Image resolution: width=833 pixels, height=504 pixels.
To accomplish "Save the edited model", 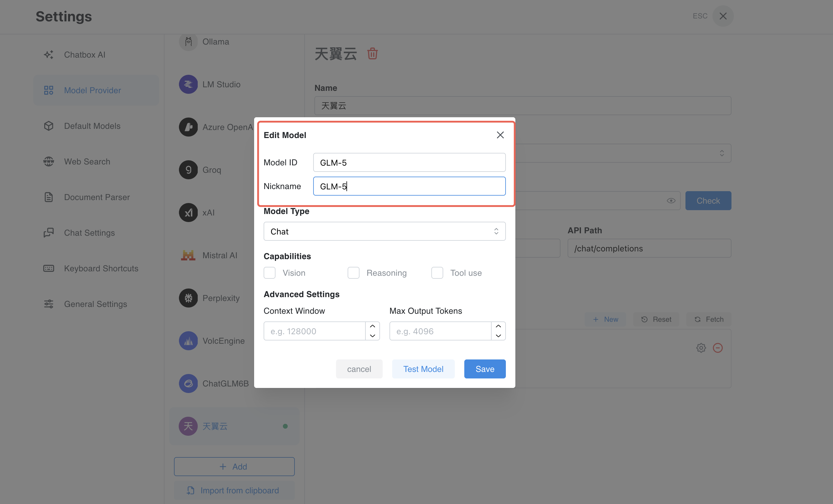I will pos(484,369).
